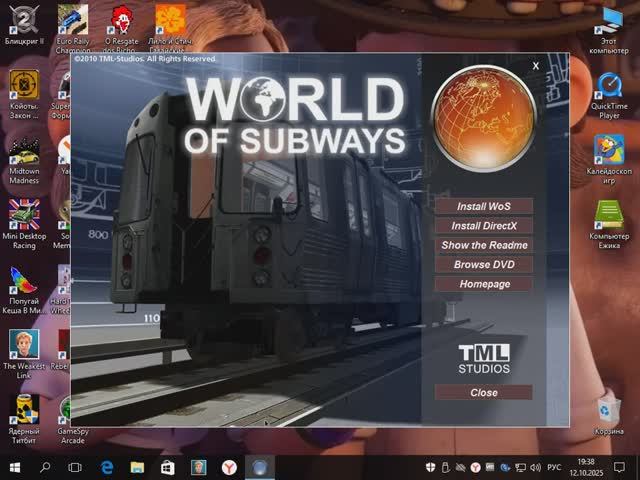Open Лило и Стич desktop shortcut
This screenshot has height=480, width=640.
coord(170,29)
